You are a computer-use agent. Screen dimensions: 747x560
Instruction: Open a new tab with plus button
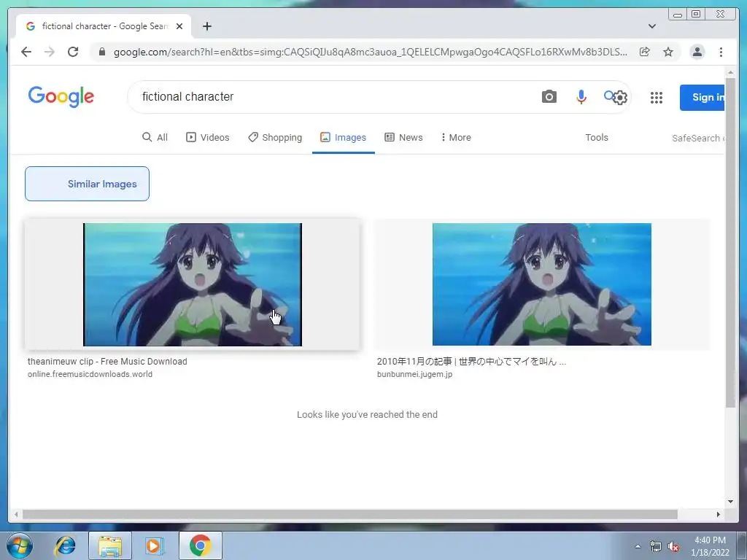point(206,26)
